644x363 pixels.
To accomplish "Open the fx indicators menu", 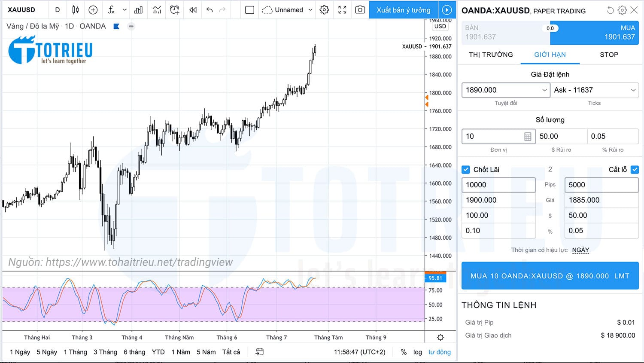I will click(111, 9).
